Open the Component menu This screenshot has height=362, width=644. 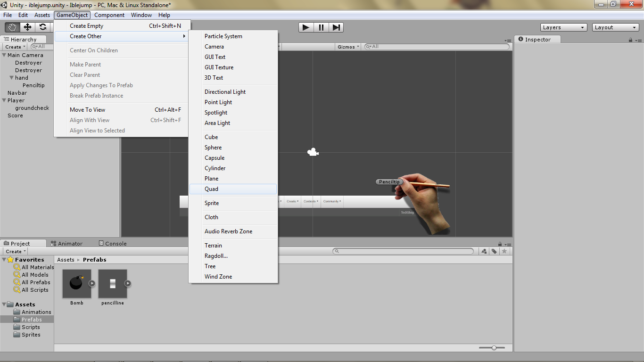tap(109, 15)
